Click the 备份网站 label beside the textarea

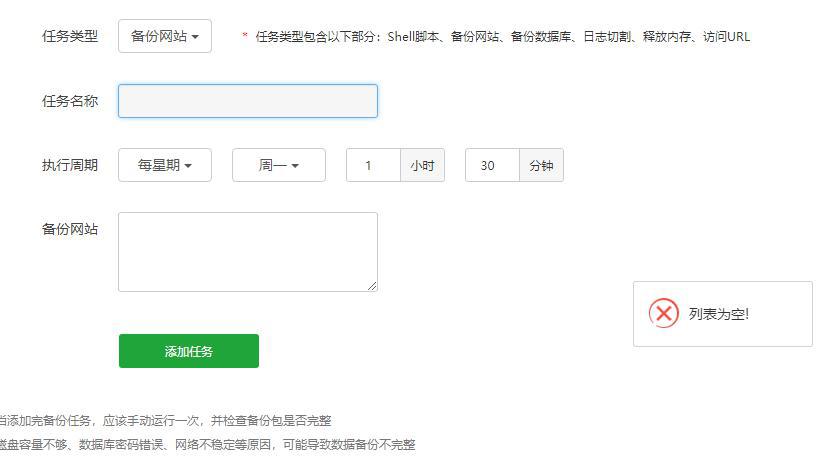pyautogui.click(x=70, y=229)
